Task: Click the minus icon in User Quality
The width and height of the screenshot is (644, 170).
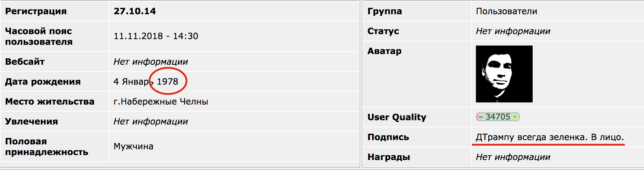Action: coord(481,117)
